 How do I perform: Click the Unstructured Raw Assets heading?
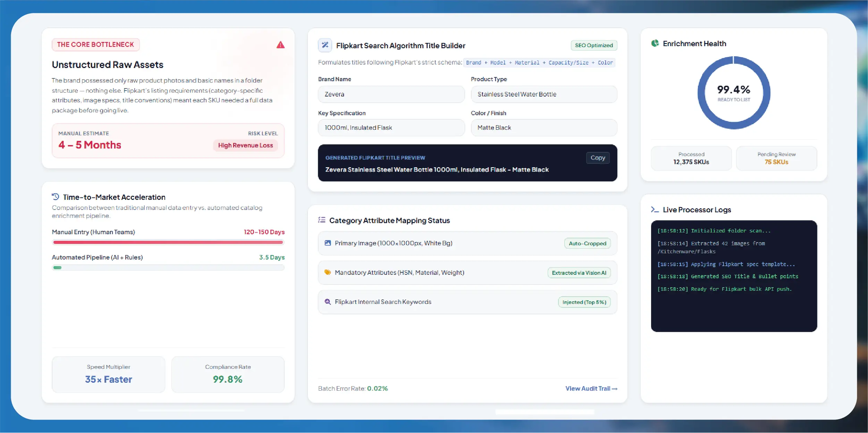pos(108,65)
